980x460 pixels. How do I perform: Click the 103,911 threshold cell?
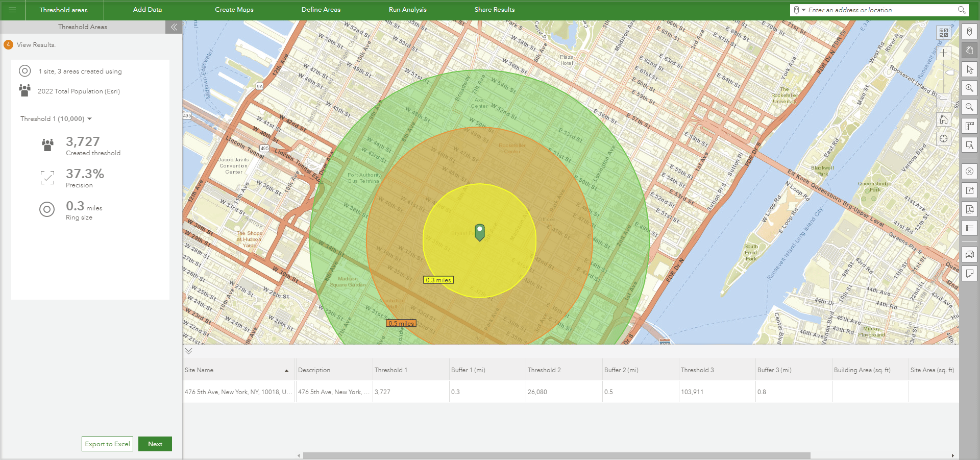point(717,392)
